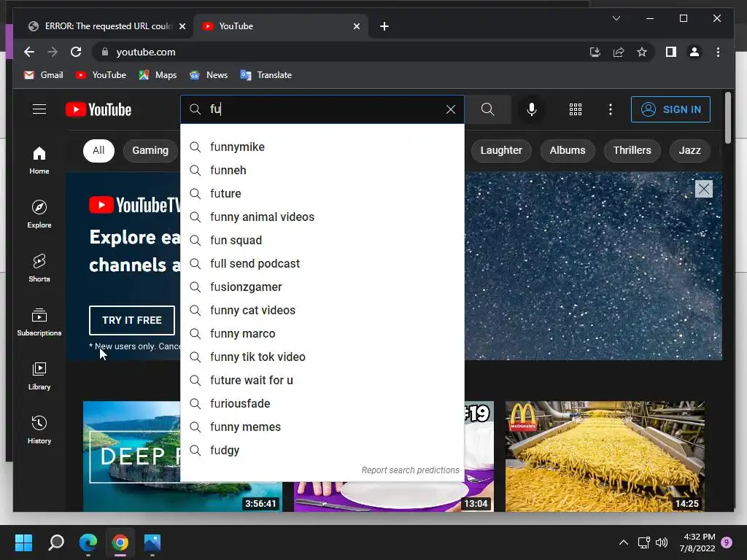Choose the funneh suggestion
747x560 pixels.
(x=322, y=170)
